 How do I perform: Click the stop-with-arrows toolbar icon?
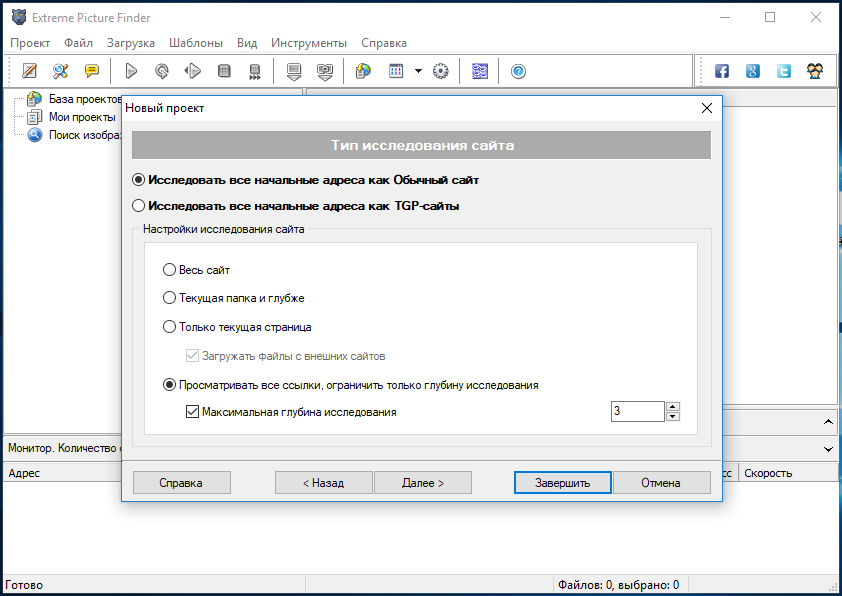coord(255,71)
